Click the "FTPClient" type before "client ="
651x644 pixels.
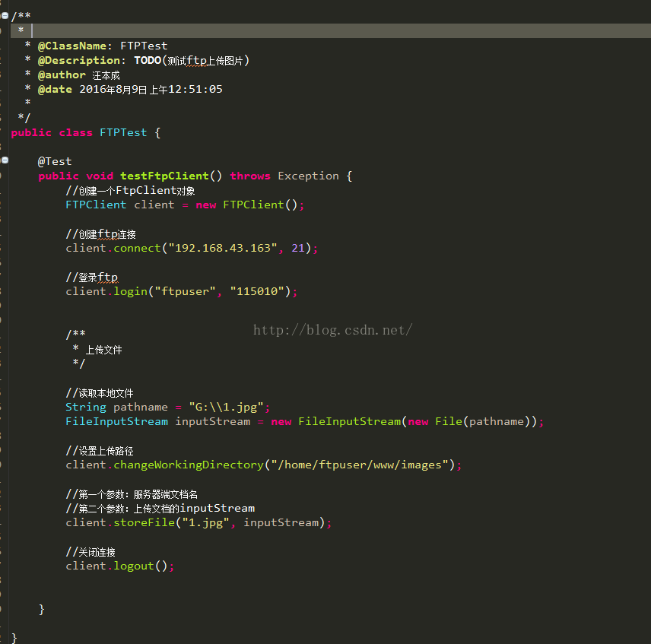[x=96, y=205]
